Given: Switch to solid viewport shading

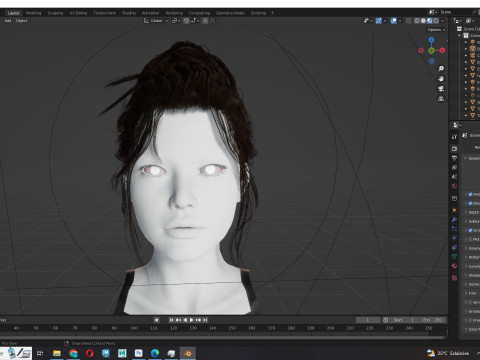Looking at the screenshot, I should [423, 21].
